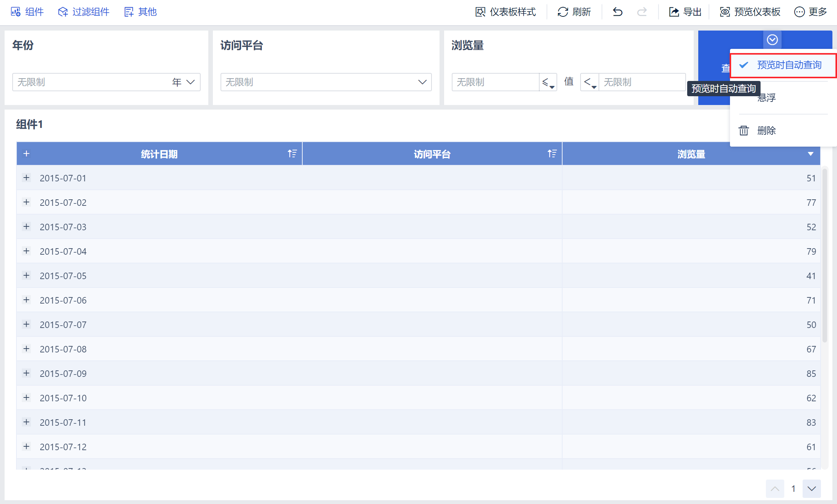Open the 浏览量 column header dropdown arrow
Screen dimensions: 837x504
[810, 154]
